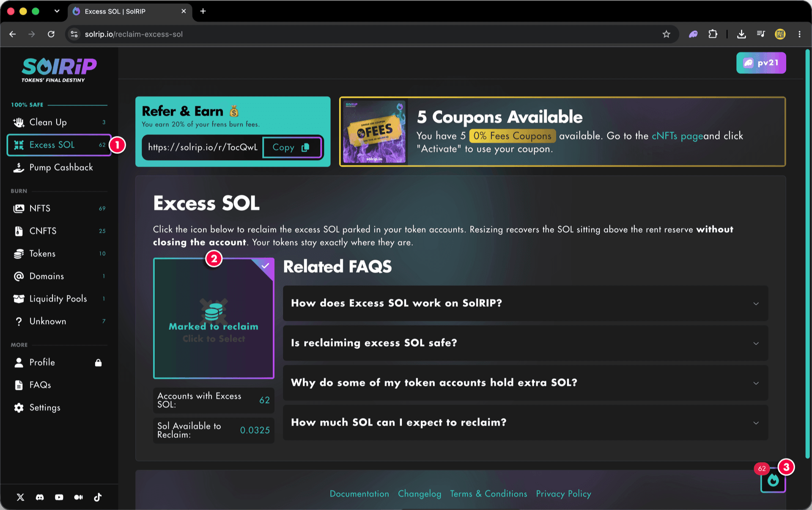This screenshot has height=510, width=812.
Task: Open the SolRIP Medium page
Action: point(79,497)
